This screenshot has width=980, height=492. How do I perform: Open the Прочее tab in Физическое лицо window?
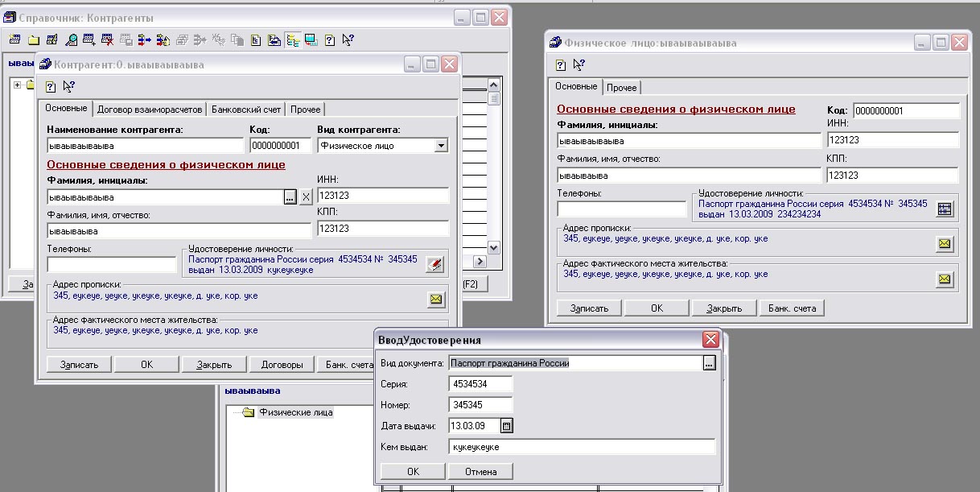pos(621,87)
